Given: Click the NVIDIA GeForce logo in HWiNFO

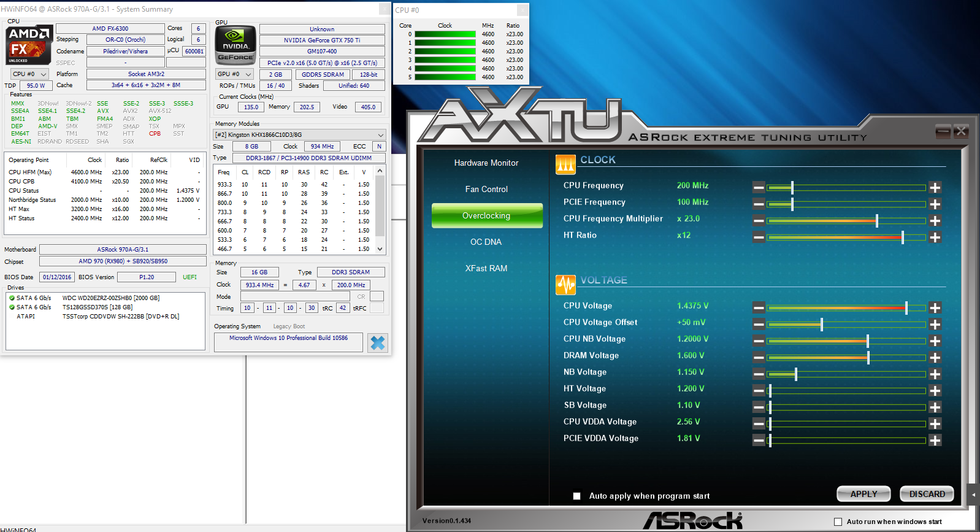Looking at the screenshot, I should click(235, 45).
